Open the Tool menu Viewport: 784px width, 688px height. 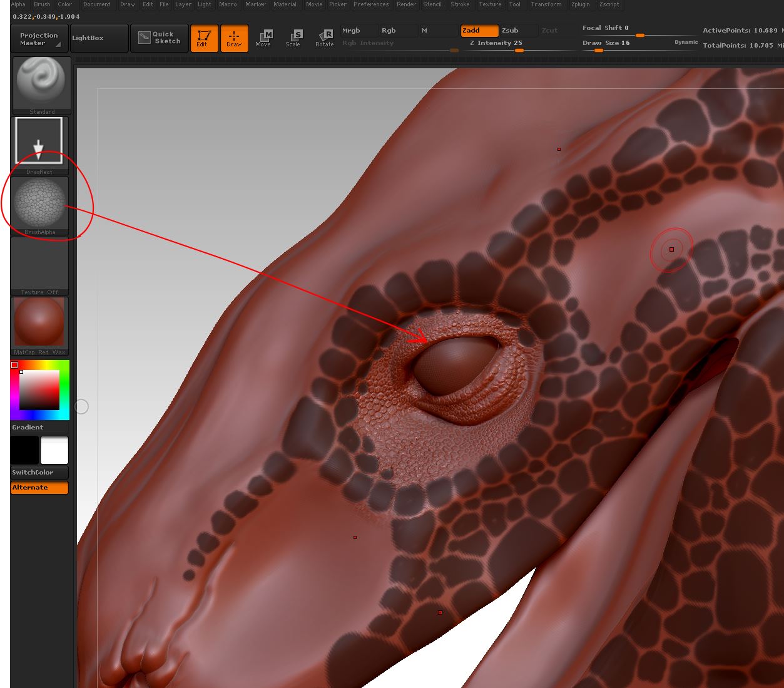point(514,4)
